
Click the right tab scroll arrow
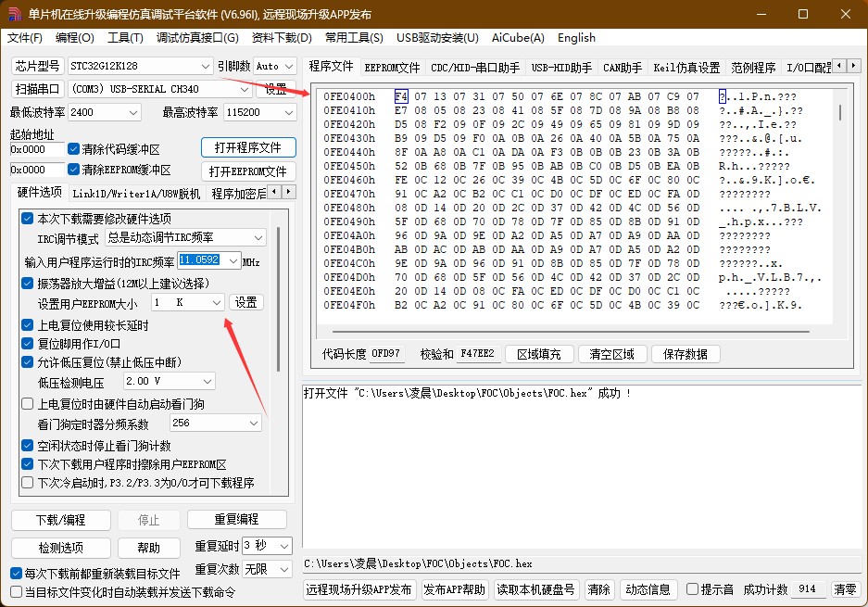[854, 66]
